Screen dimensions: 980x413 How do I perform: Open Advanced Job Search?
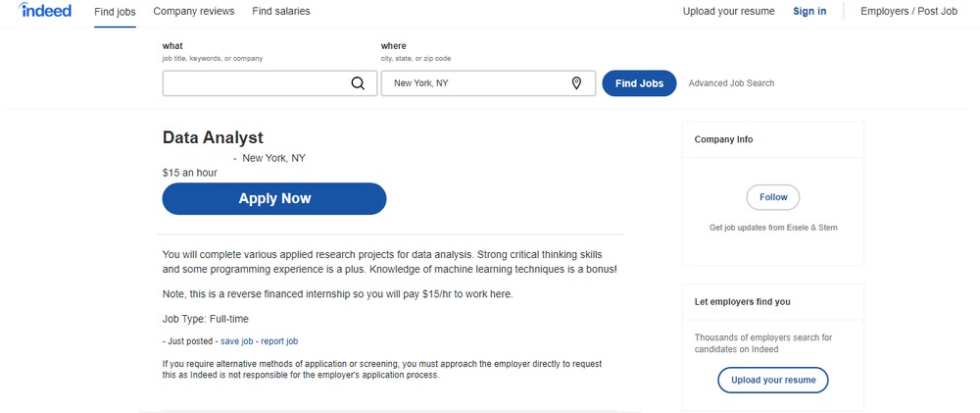point(731,83)
